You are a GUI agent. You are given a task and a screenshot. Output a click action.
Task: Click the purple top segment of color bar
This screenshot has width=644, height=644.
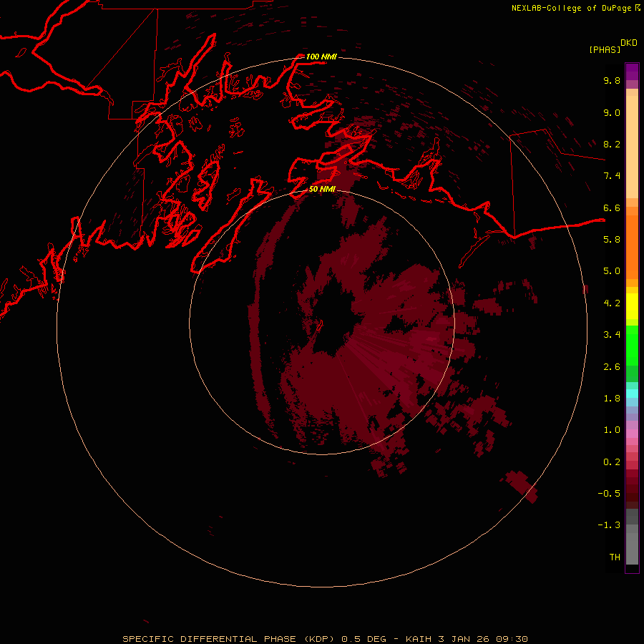tap(632, 72)
